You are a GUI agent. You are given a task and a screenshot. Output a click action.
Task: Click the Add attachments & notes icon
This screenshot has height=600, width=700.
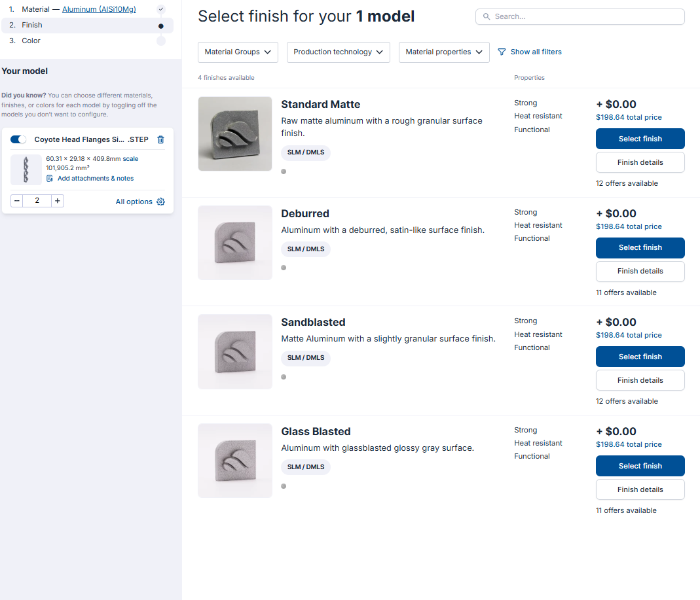[x=50, y=179]
